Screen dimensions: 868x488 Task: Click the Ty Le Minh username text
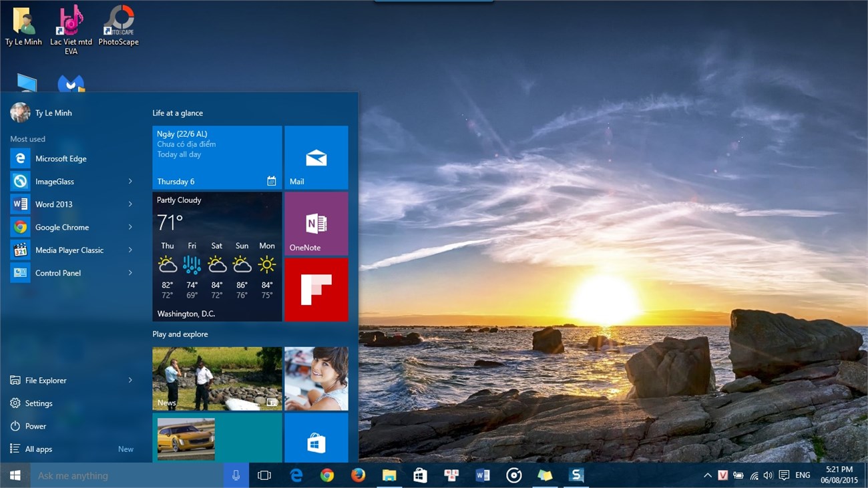pyautogui.click(x=53, y=113)
